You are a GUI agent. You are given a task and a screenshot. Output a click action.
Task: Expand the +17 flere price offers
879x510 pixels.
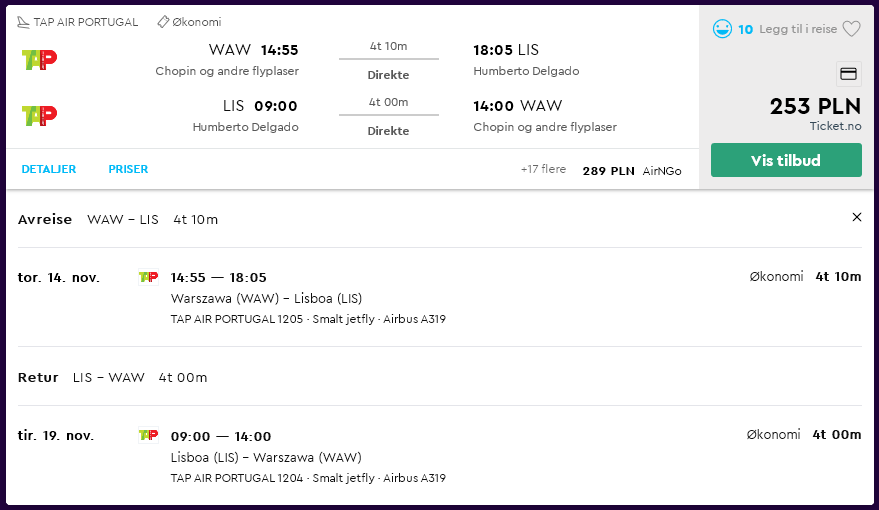(x=543, y=169)
